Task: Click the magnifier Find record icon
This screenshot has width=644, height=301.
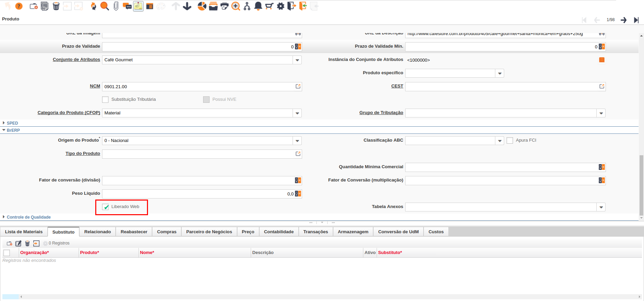Action: coord(104,6)
